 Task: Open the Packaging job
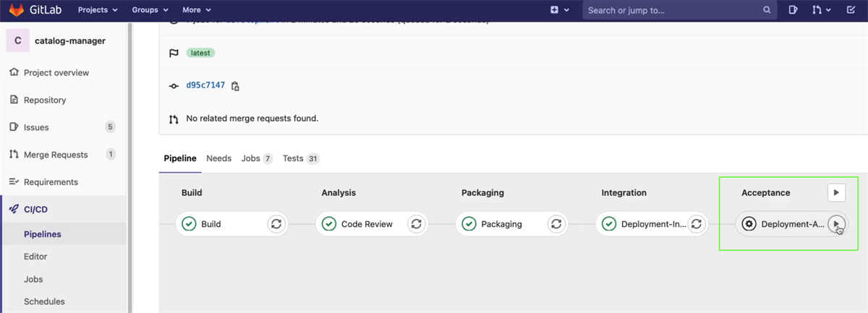(501, 224)
